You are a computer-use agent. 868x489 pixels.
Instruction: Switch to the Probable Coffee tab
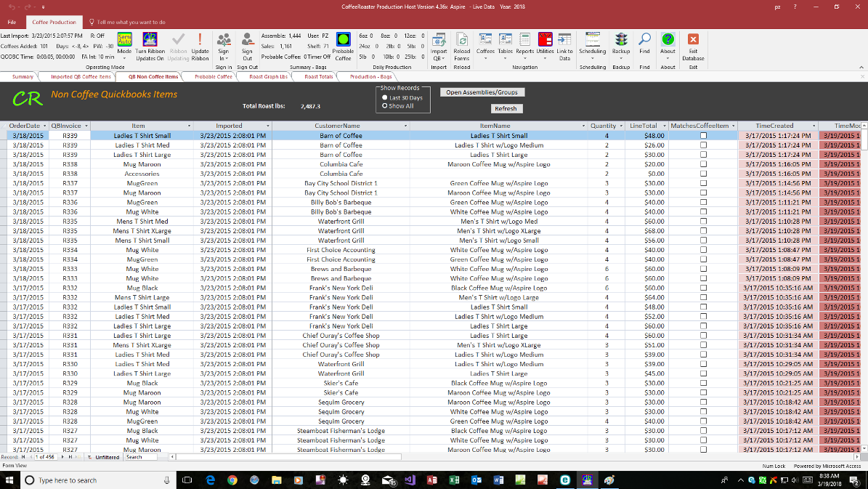tap(214, 77)
